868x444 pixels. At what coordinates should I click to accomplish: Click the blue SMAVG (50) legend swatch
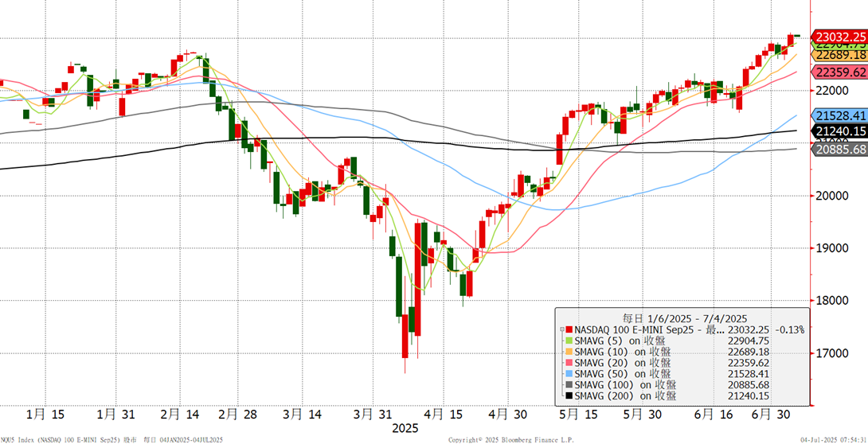pyautogui.click(x=569, y=374)
